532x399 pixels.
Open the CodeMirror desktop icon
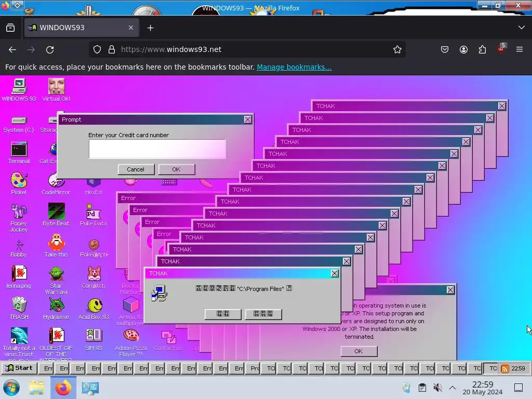point(56,184)
